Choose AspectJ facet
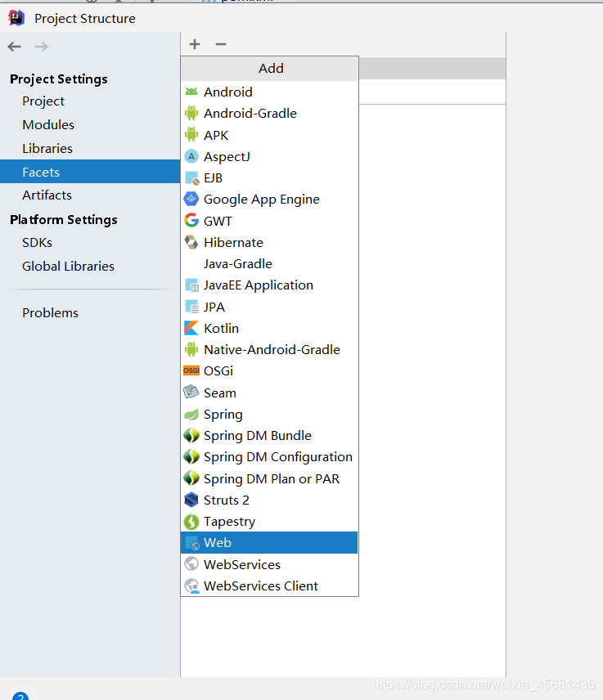Image resolution: width=603 pixels, height=700 pixels. point(269,156)
